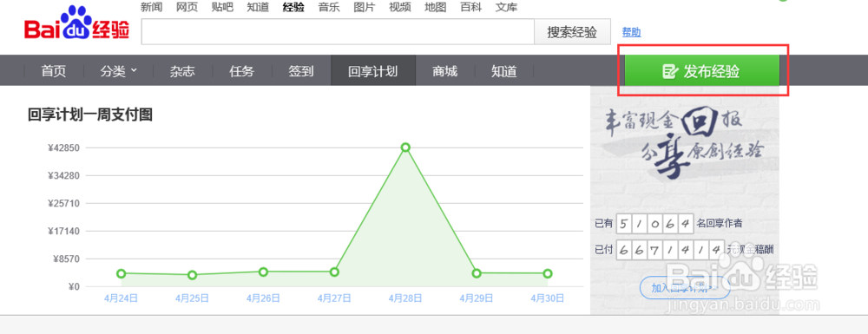This screenshot has height=334, width=868.
Task: Open the 帮助 help link
Action: (632, 32)
